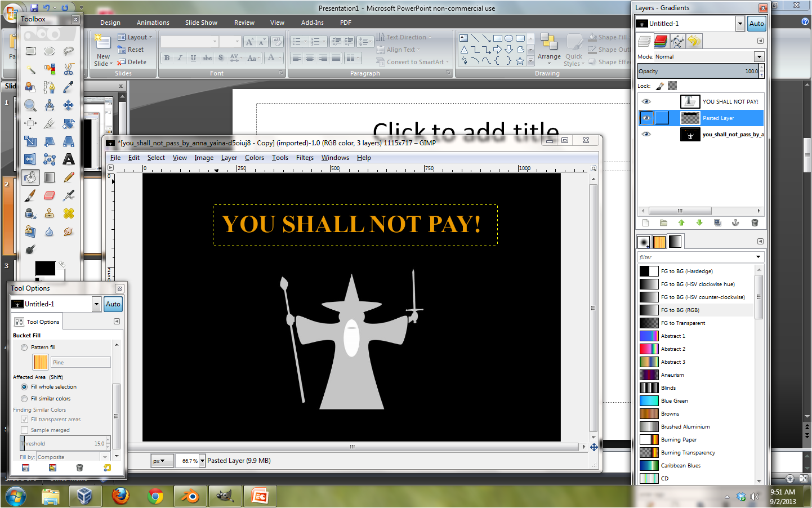This screenshot has width=812, height=508.
Task: Select the Scale tool
Action: click(30, 141)
